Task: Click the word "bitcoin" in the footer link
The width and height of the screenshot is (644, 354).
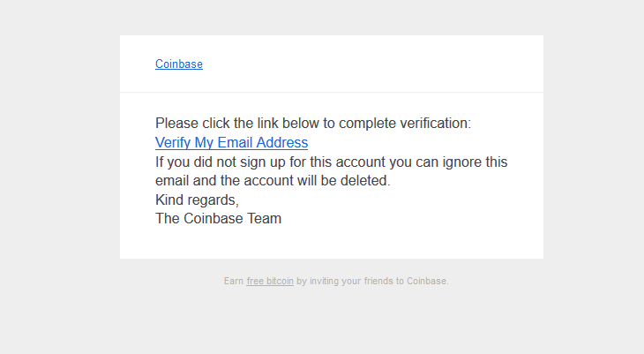Action: pos(280,282)
